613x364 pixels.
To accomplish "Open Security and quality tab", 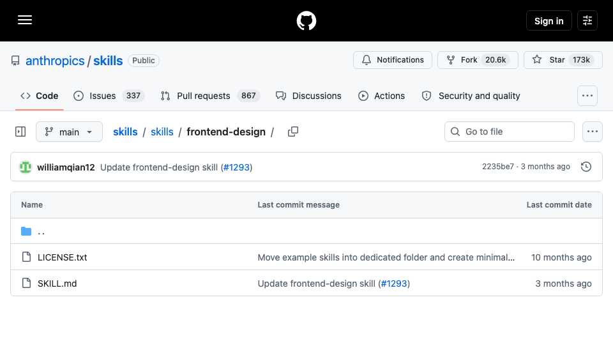I will 471,96.
